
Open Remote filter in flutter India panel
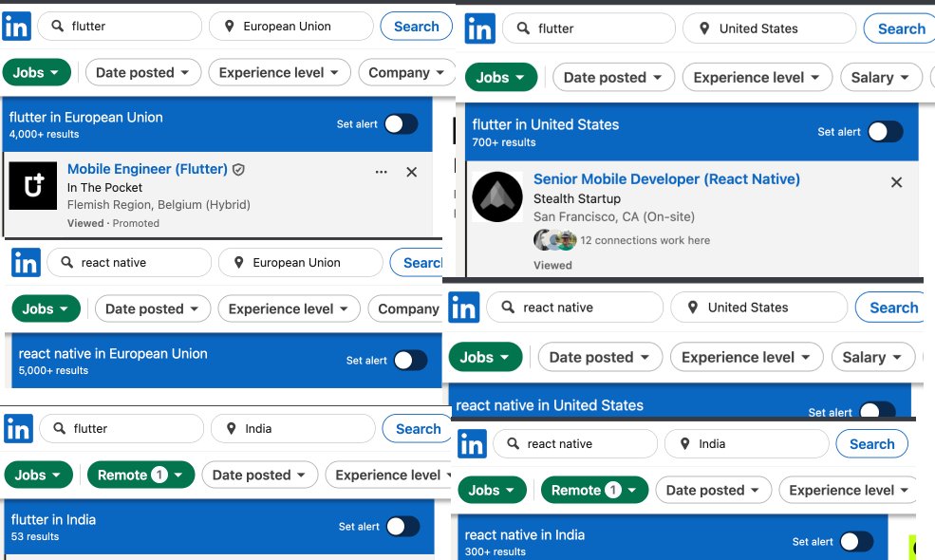140,476
